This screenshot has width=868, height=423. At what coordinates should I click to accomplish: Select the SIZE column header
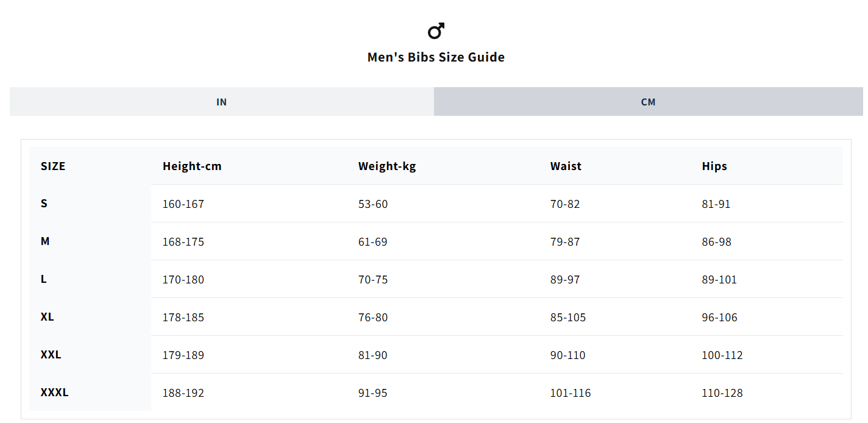(x=53, y=166)
